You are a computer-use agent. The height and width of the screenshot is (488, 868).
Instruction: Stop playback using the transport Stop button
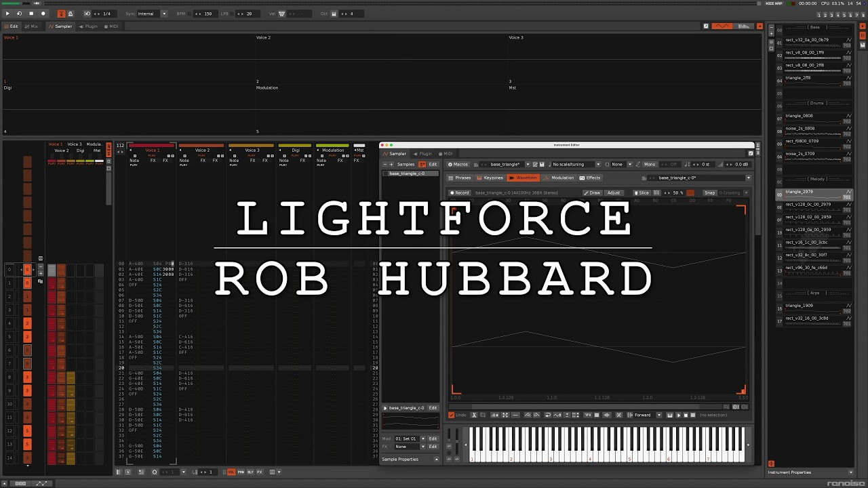(31, 14)
